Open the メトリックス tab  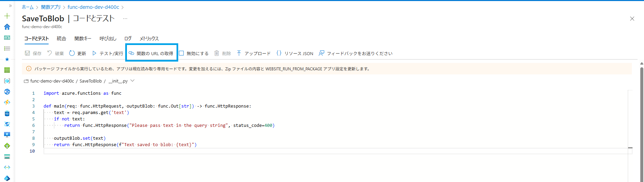click(149, 39)
